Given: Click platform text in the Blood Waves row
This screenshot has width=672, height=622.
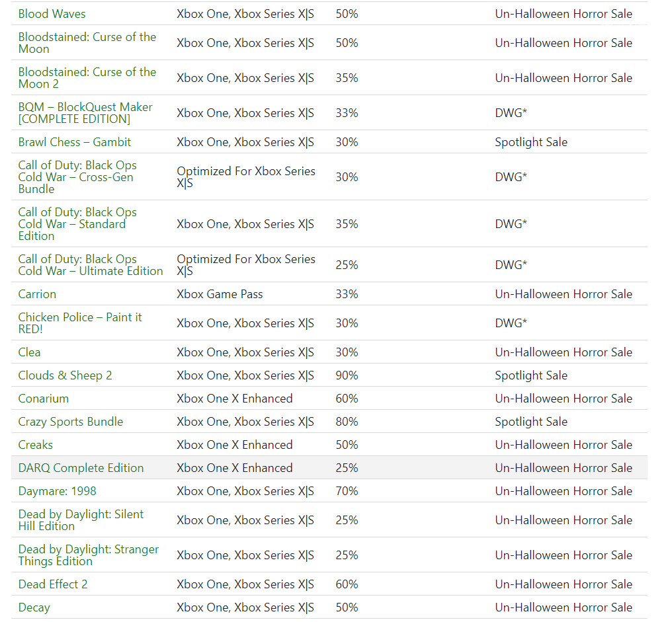Looking at the screenshot, I should [245, 14].
